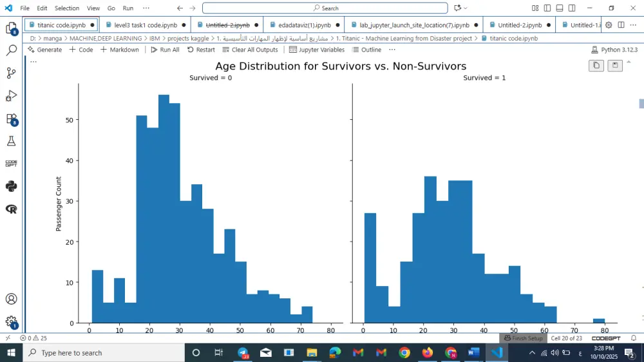Open File Explorer from the taskbar
Viewport: 644px width, 362px height.
pyautogui.click(x=312, y=352)
